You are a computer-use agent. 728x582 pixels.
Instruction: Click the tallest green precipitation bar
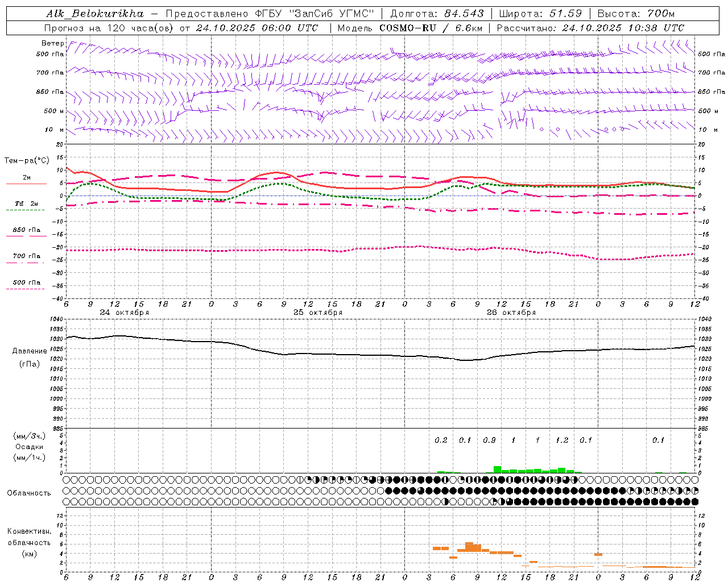click(x=497, y=469)
